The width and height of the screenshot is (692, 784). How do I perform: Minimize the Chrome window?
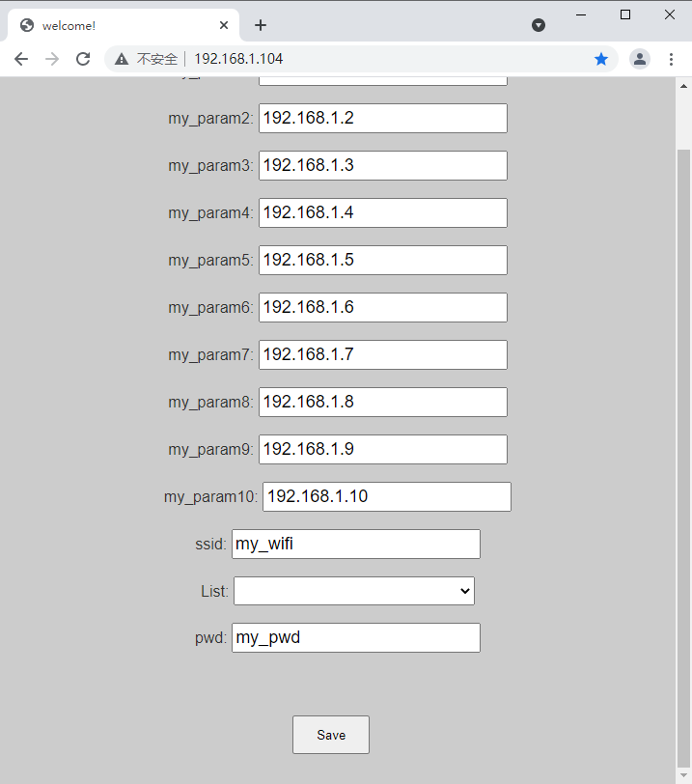tap(581, 15)
